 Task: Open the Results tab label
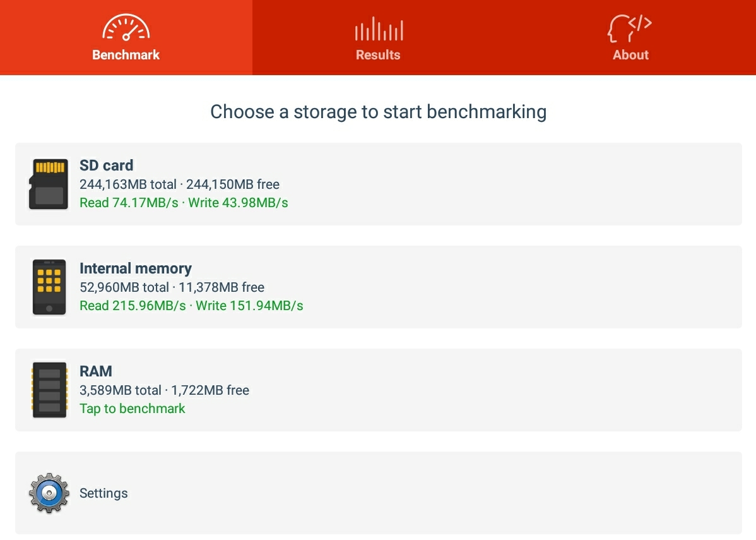pos(378,55)
